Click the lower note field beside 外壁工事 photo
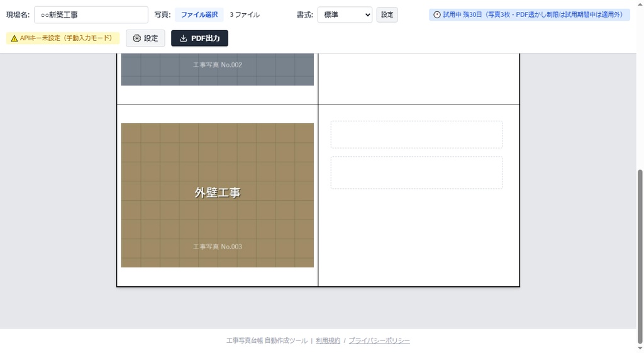This screenshot has width=644, height=353. [416, 172]
